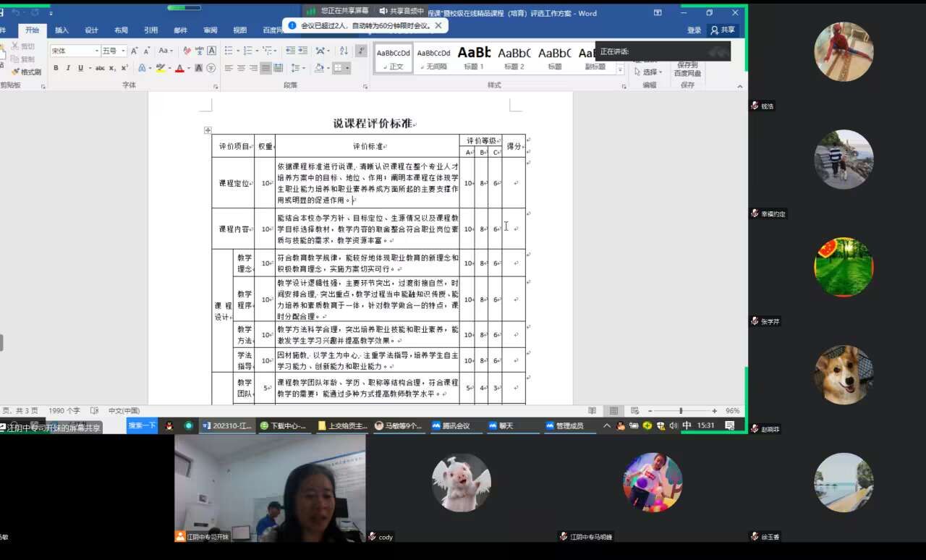The width and height of the screenshot is (926, 560).
Task: Open the numbered list dropdown arrow
Action: 256,51
